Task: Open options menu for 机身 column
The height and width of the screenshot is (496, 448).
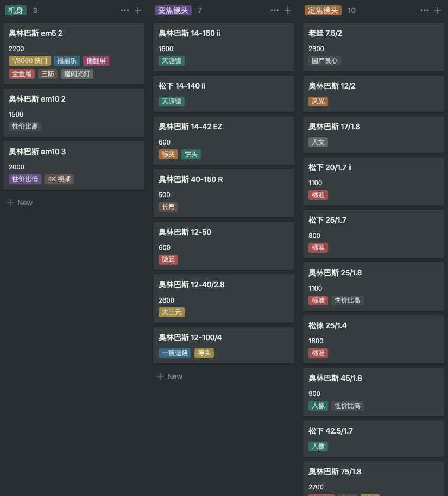Action: tap(124, 10)
